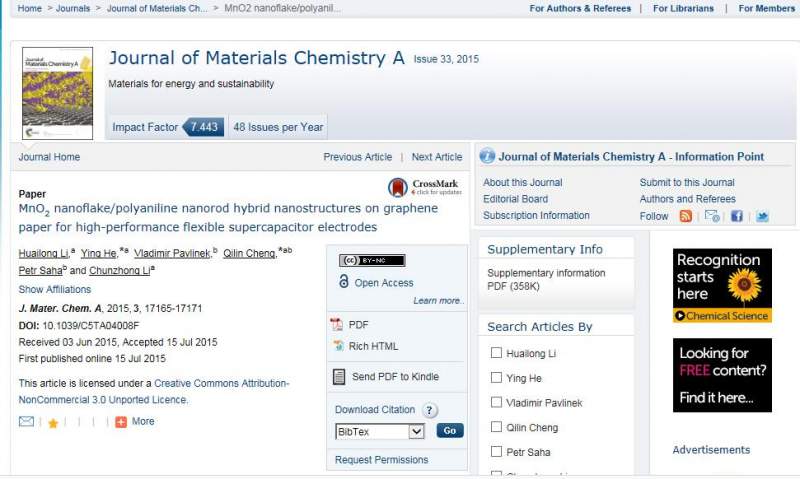Screen dimensions: 800x479
Task: Open the BibTex citation format dropdown
Action: point(380,431)
